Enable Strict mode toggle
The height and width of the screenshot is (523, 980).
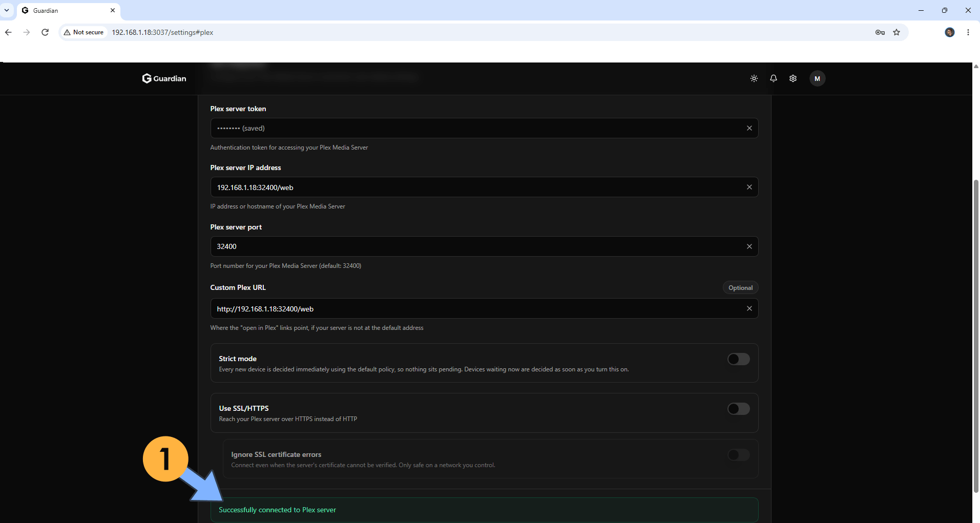[x=738, y=359]
